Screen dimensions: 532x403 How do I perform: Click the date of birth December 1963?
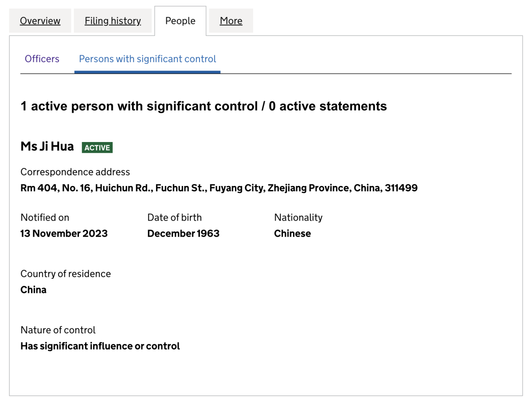(x=184, y=233)
